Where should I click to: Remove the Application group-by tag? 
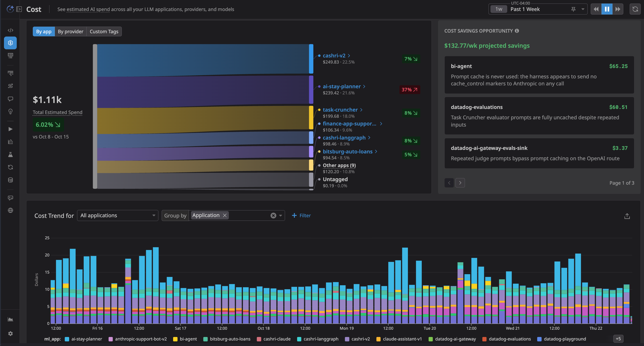coord(224,215)
